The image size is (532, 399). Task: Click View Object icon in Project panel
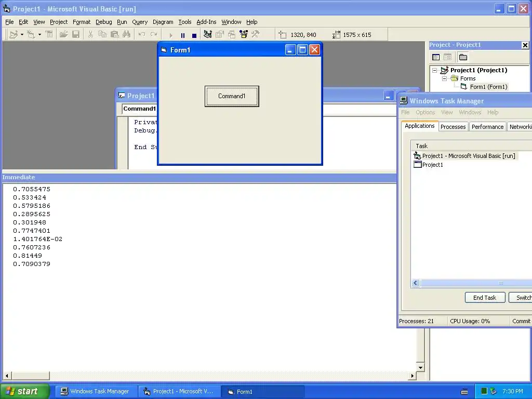(447, 57)
